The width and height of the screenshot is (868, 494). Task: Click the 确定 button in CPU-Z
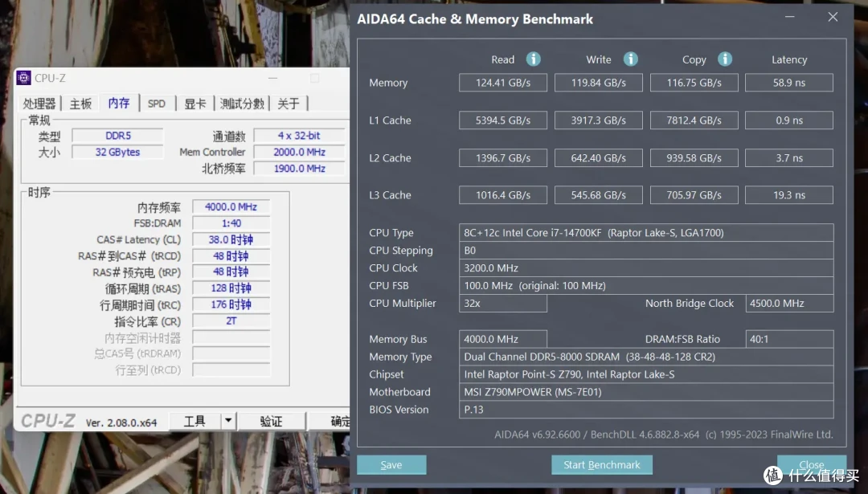coord(330,421)
